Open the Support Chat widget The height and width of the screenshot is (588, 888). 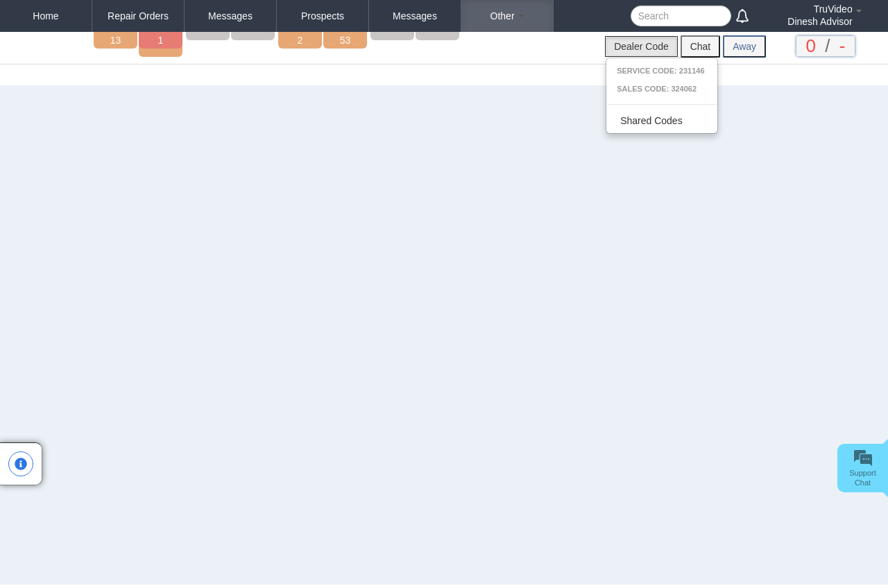(862, 468)
